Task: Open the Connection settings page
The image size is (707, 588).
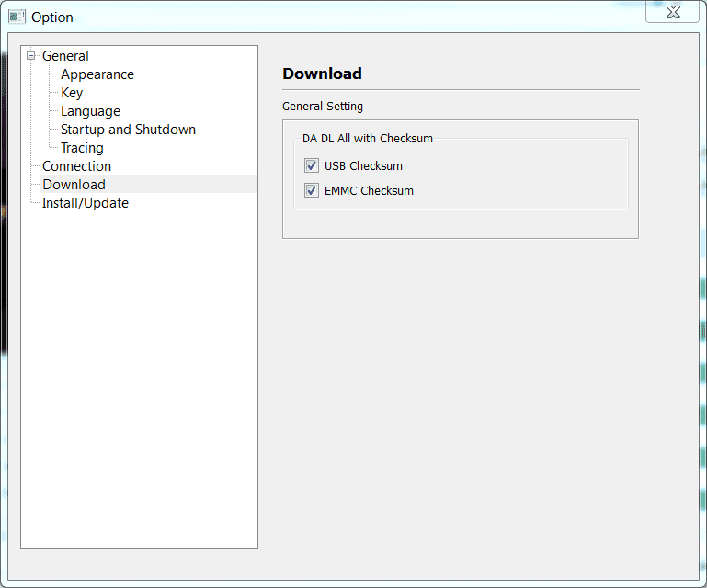Action: [x=76, y=166]
